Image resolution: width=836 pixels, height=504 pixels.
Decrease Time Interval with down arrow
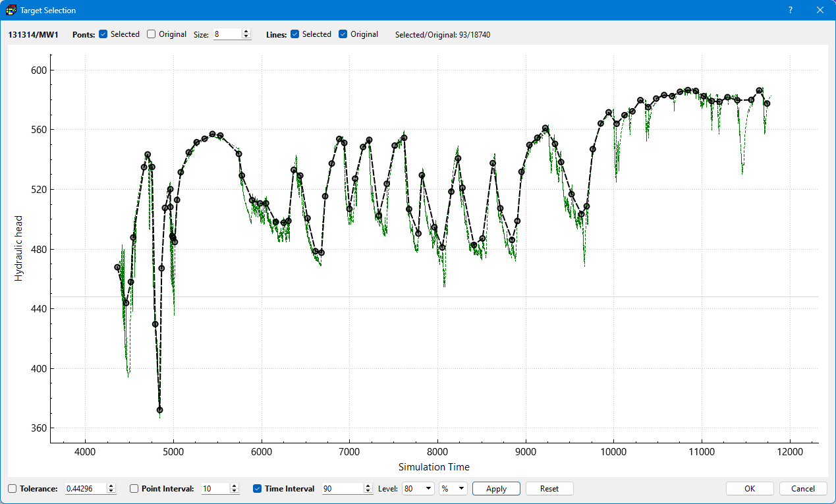[x=368, y=491]
